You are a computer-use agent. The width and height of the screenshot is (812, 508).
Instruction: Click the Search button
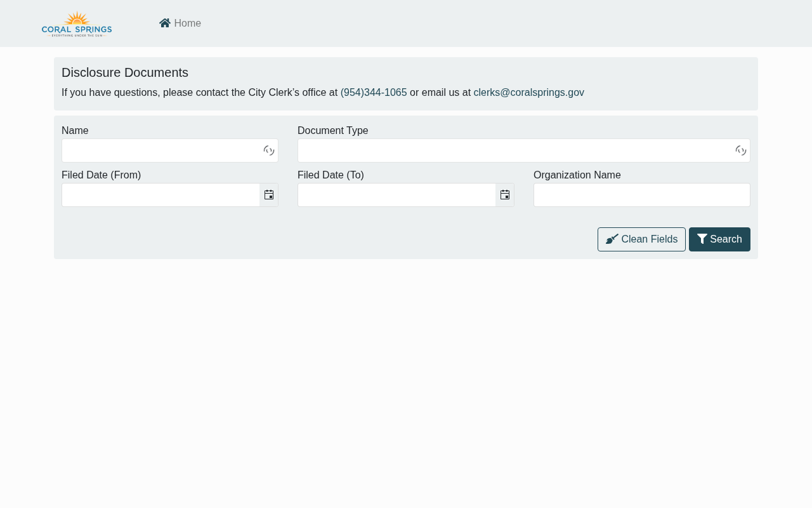click(x=719, y=239)
